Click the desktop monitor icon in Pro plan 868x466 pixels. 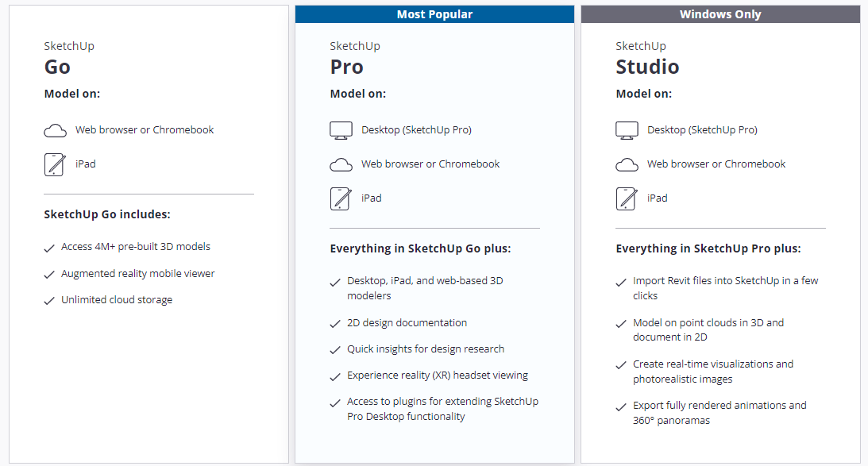tap(341, 131)
